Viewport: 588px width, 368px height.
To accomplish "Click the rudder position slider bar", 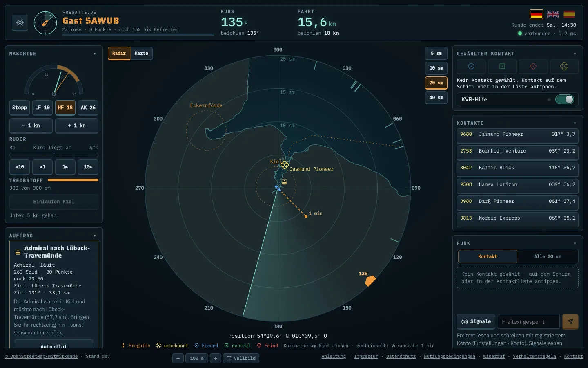I will [54, 155].
